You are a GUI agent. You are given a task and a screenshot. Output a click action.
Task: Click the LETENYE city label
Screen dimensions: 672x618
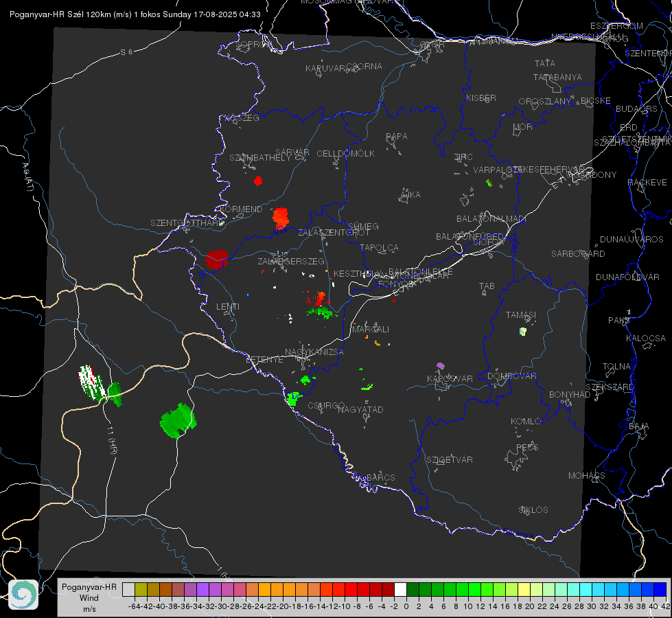[x=264, y=360]
